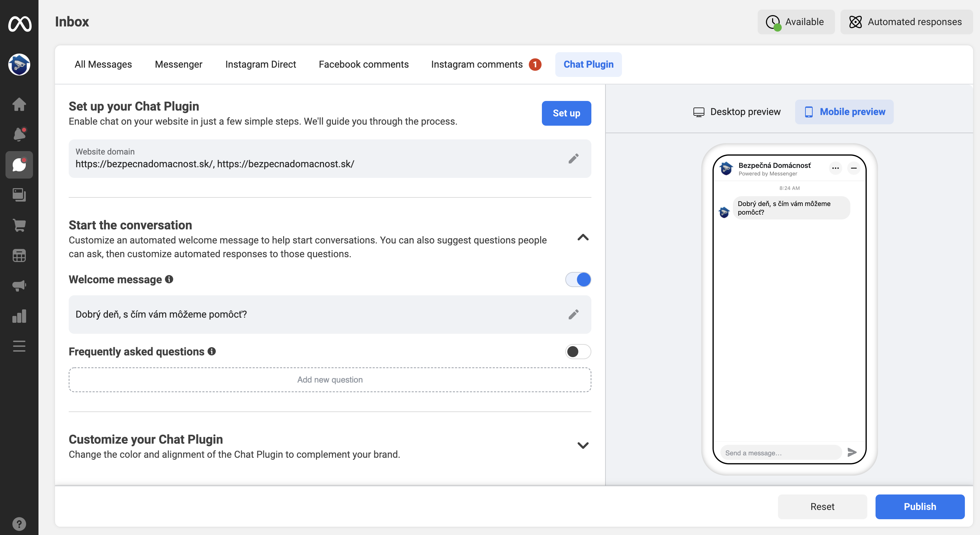Image resolution: width=980 pixels, height=535 pixels.
Task: Click Welcome message info icon
Action: click(169, 280)
